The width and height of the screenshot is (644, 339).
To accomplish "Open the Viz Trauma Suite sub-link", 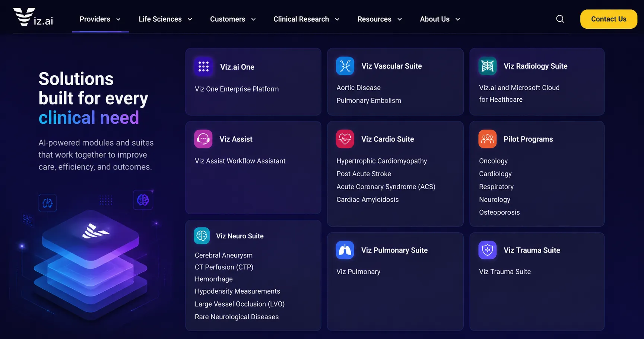I will tap(505, 272).
